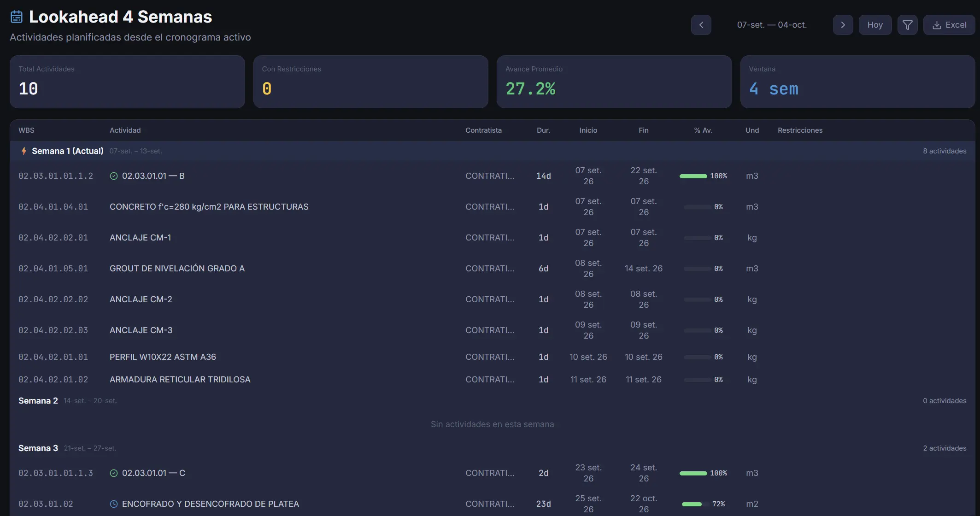980x516 pixels.
Task: Click completed check icon on 02.03.01.01 — B
Action: coord(114,176)
